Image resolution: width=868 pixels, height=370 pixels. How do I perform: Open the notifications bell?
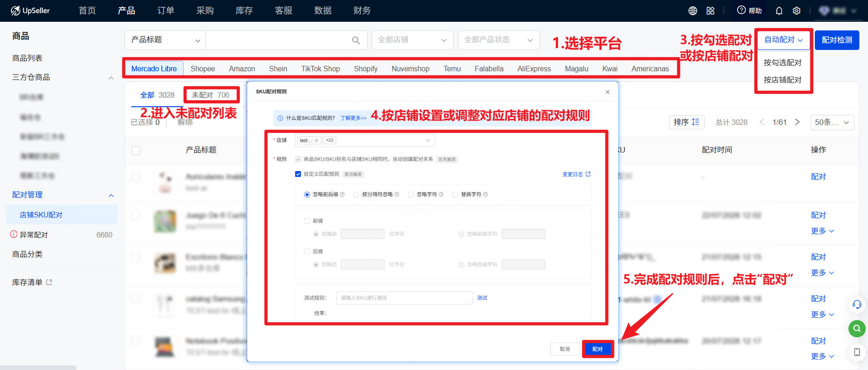(779, 10)
